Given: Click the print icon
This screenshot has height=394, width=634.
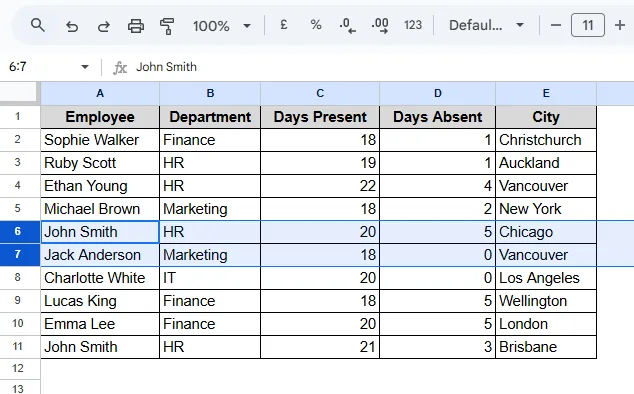Looking at the screenshot, I should [136, 26].
